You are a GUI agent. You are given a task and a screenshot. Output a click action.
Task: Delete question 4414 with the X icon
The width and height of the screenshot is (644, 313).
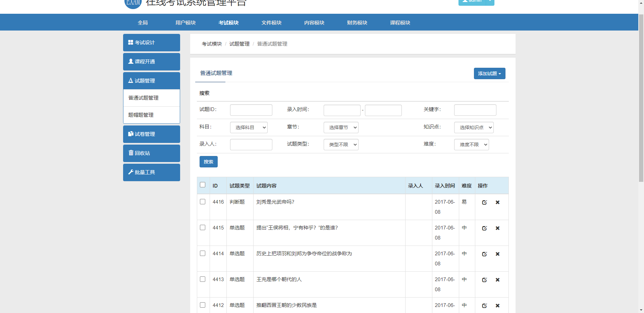(x=497, y=254)
